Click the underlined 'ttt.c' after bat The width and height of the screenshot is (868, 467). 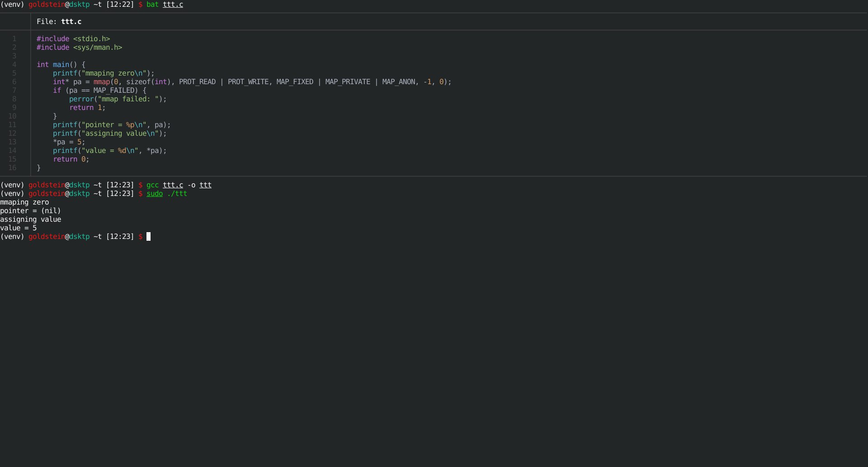pos(173,5)
